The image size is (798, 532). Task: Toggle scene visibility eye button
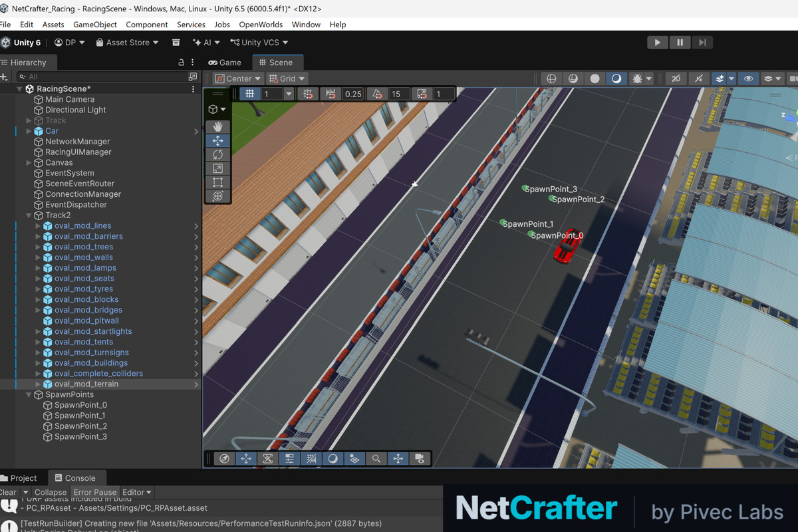click(x=748, y=78)
